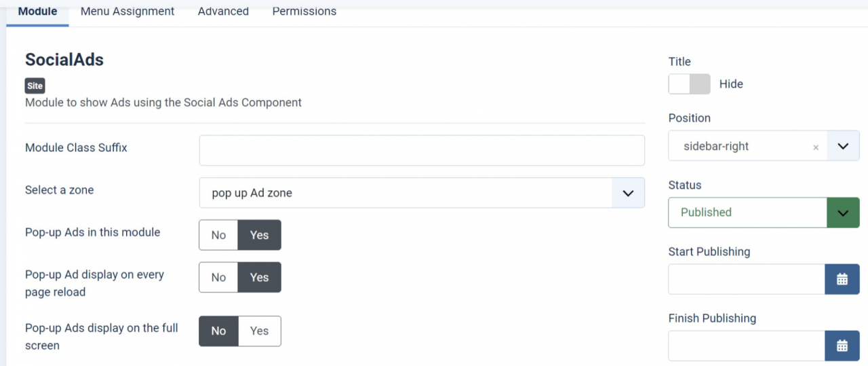Click the Module Class Suffix text field
The width and height of the screenshot is (868, 366).
click(x=421, y=150)
